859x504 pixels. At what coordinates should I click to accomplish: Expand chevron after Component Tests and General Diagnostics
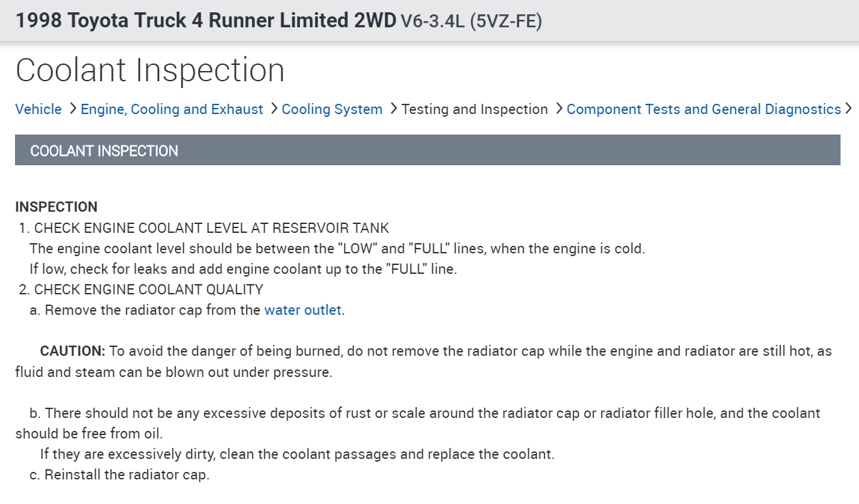pos(849,109)
